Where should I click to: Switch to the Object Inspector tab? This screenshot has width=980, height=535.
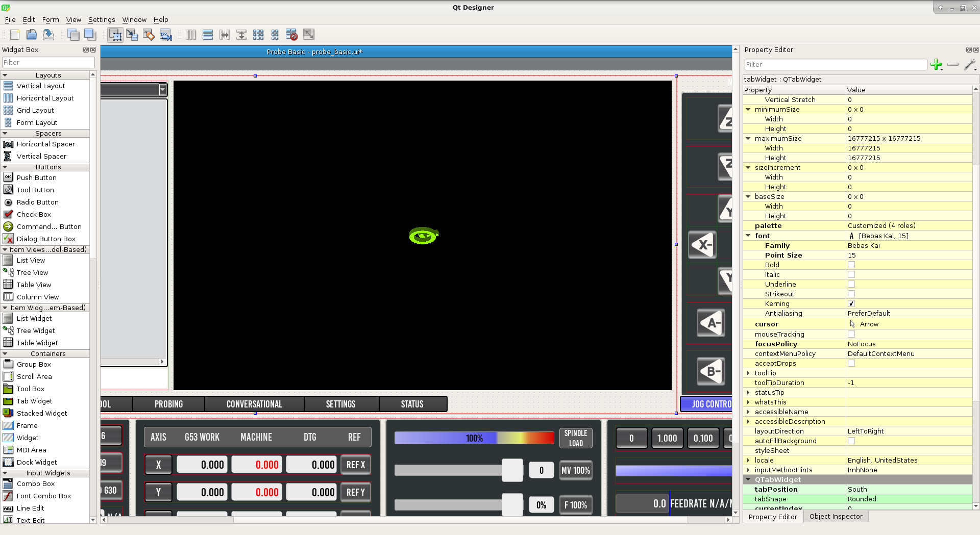[x=836, y=516]
